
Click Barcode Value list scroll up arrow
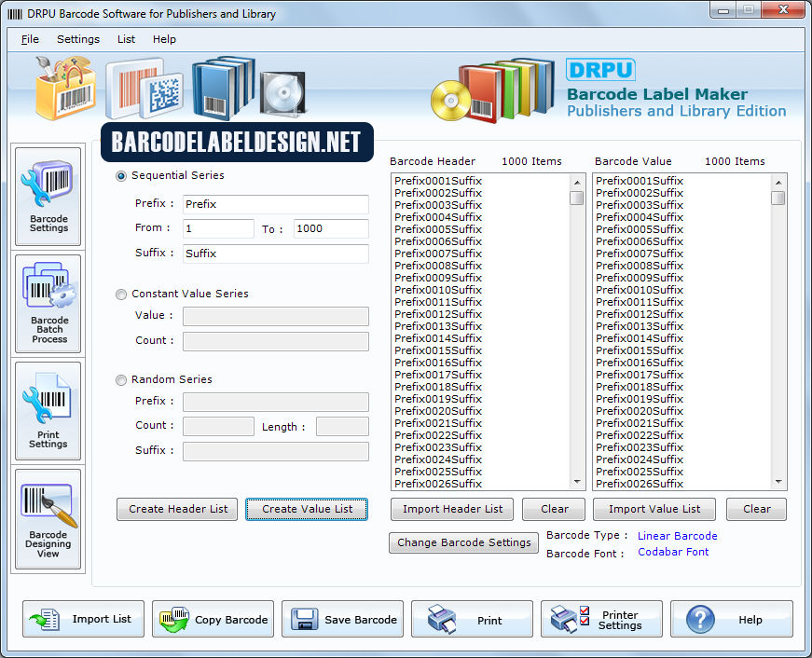point(778,183)
